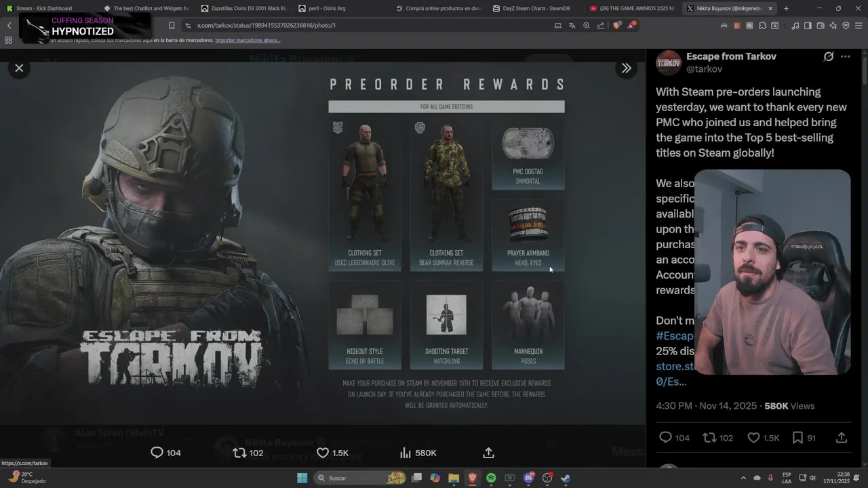The height and width of the screenshot is (488, 868).
Task: Click the reply icon under the photo
Action: (x=157, y=453)
